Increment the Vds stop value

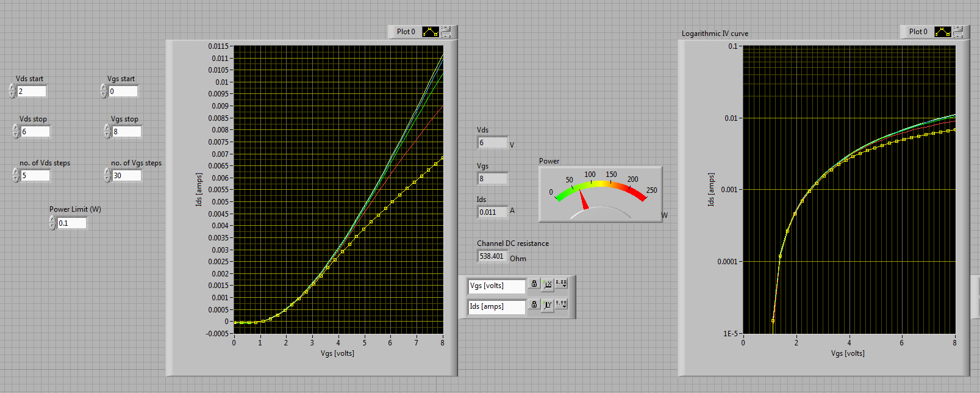[x=16, y=128]
